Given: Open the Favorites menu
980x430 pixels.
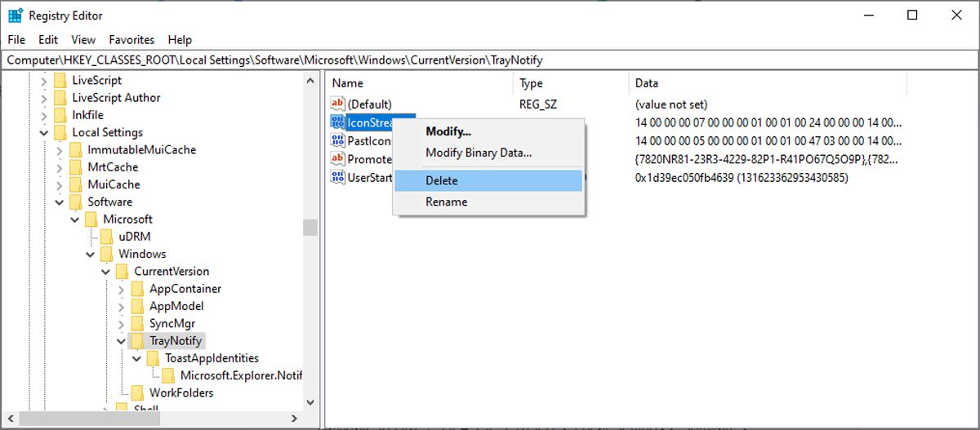Looking at the screenshot, I should pyautogui.click(x=131, y=39).
